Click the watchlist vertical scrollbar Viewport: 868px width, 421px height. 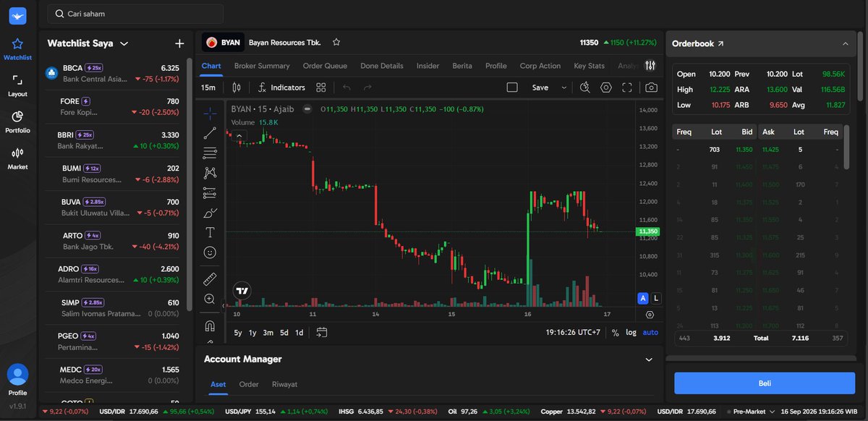coord(190,184)
